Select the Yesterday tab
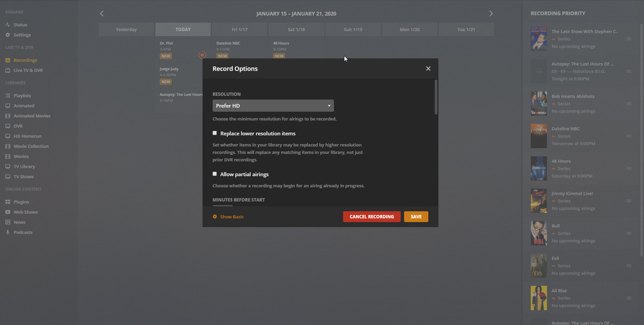Image resolution: width=644 pixels, height=325 pixels. tap(127, 30)
